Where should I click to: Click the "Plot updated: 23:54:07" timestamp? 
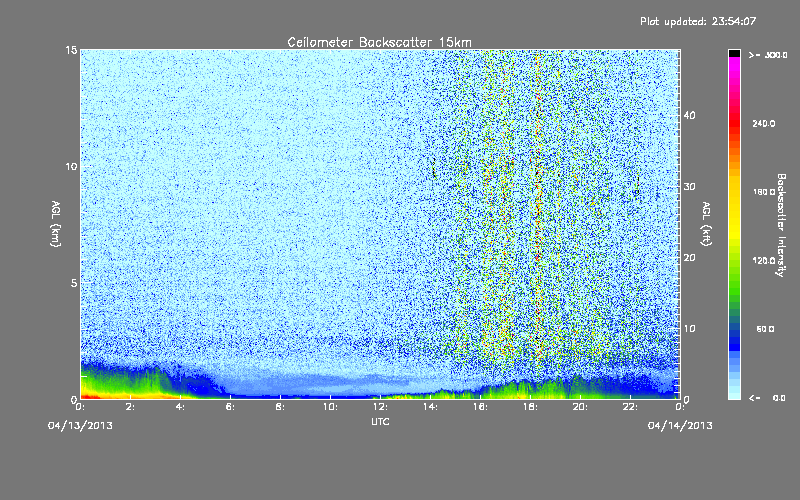698,21
